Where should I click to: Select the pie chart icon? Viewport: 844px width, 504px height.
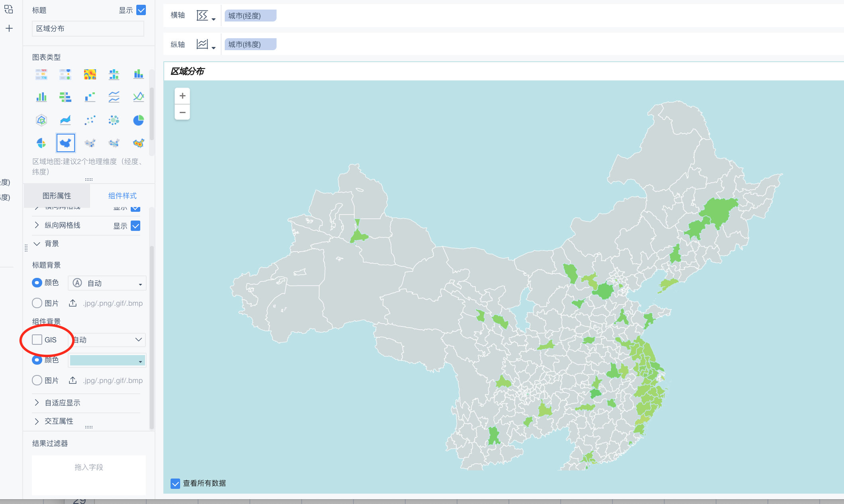pos(138,120)
